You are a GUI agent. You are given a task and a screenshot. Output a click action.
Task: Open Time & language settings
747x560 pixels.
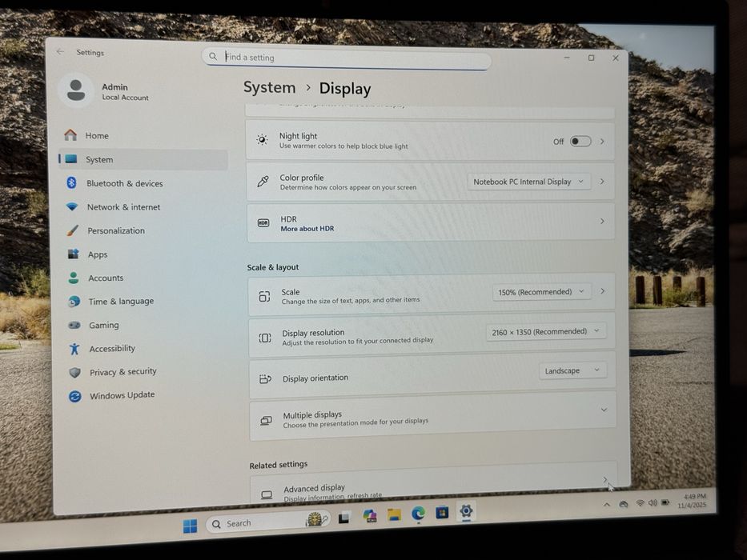point(121,302)
